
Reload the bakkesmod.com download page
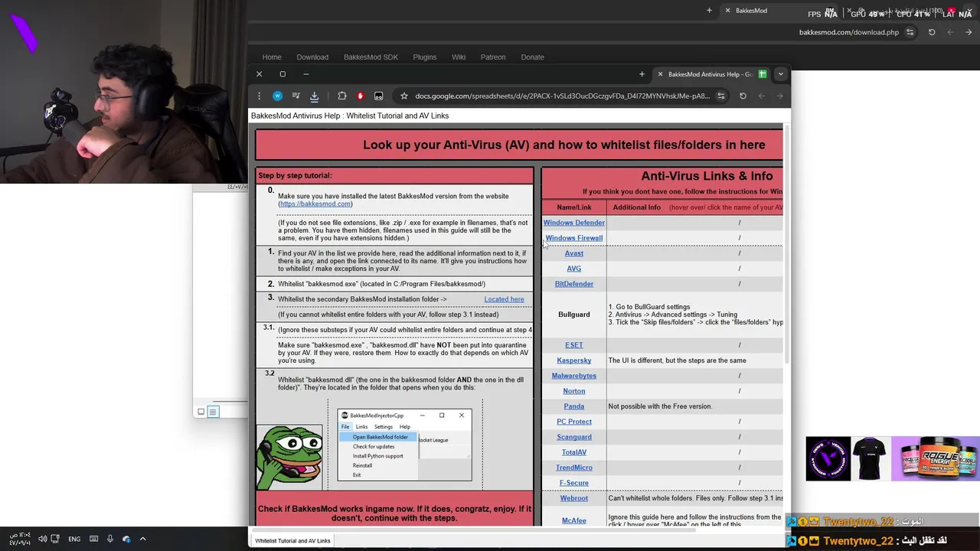point(932,32)
